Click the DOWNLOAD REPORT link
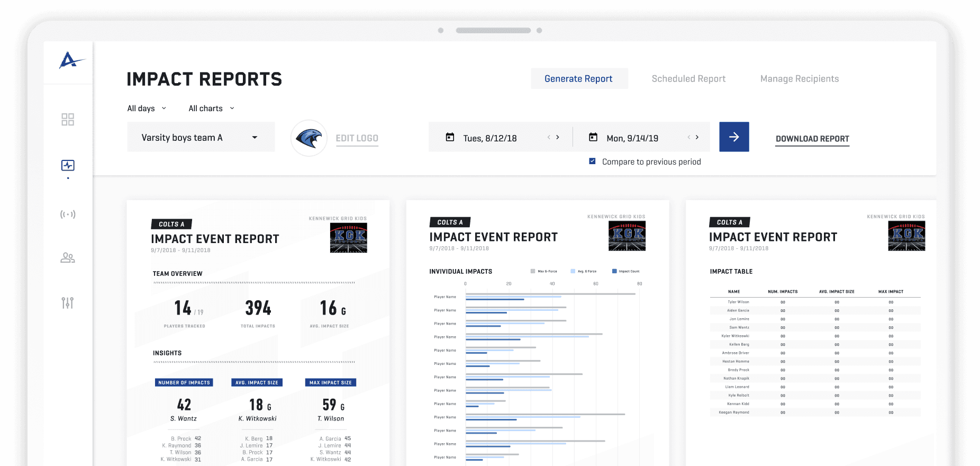This screenshot has width=980, height=466. (812, 139)
